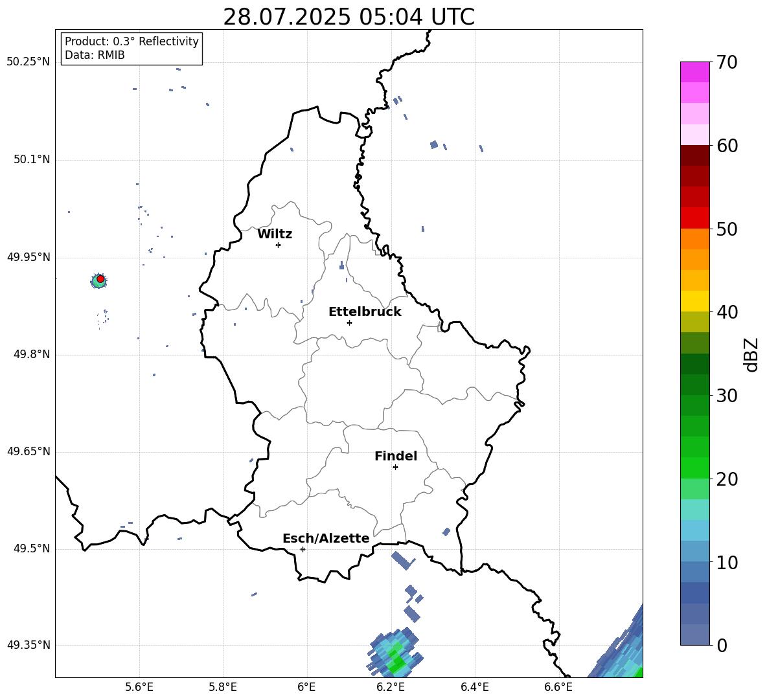Click the cross marker under Ettelbruck

349,322
